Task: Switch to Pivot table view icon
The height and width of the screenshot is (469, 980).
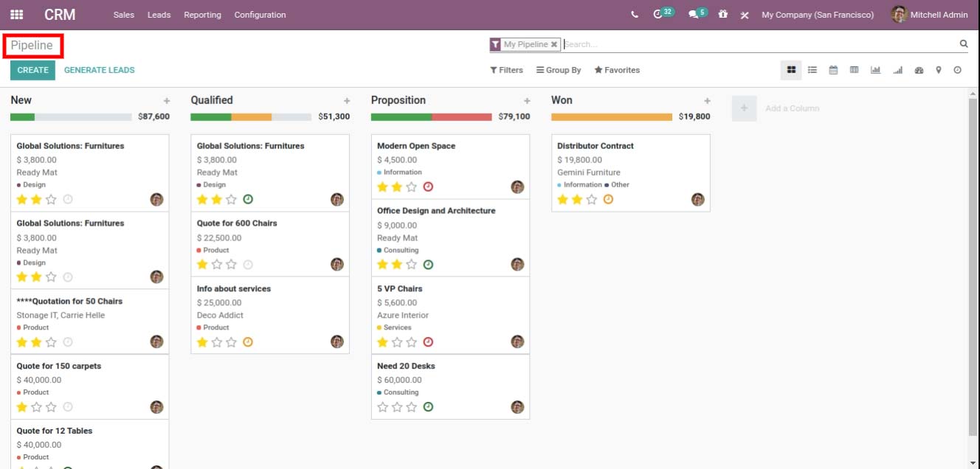Action: [x=855, y=70]
